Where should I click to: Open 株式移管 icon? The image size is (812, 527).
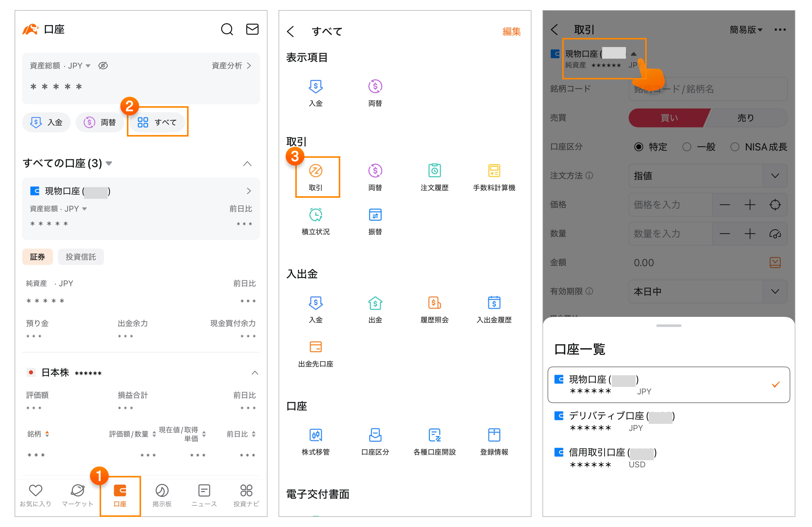tap(315, 442)
